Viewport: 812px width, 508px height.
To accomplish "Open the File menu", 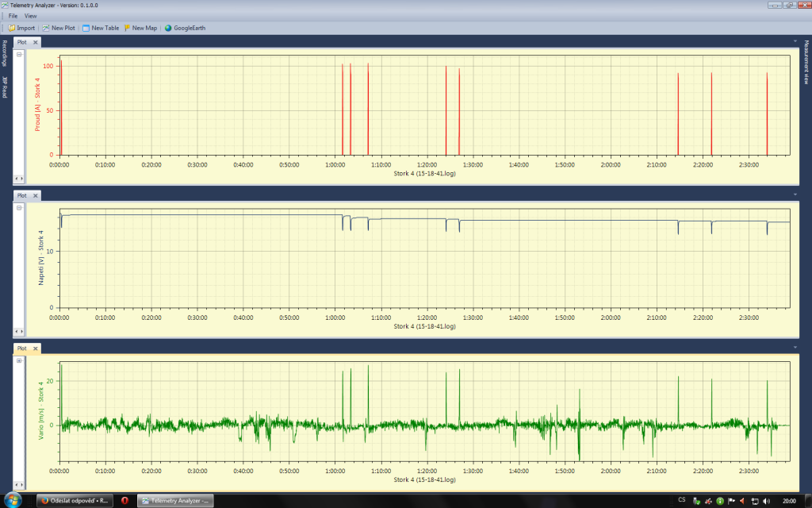I will coord(13,16).
